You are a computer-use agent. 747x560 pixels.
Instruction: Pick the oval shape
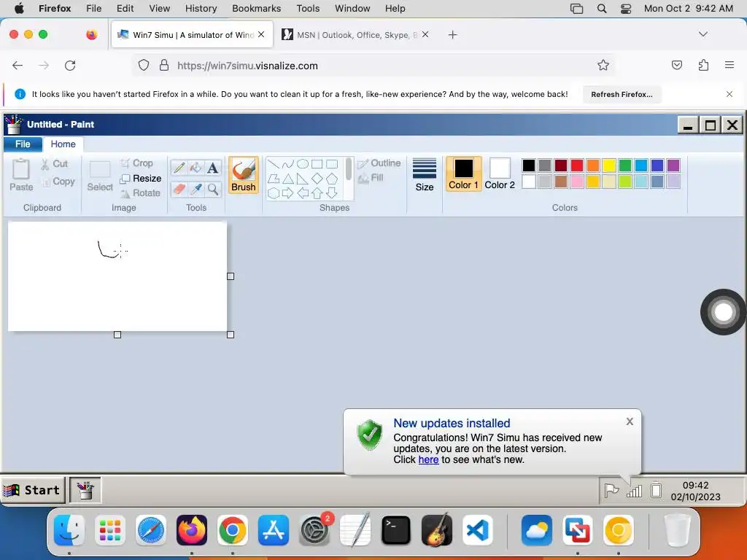(303, 164)
